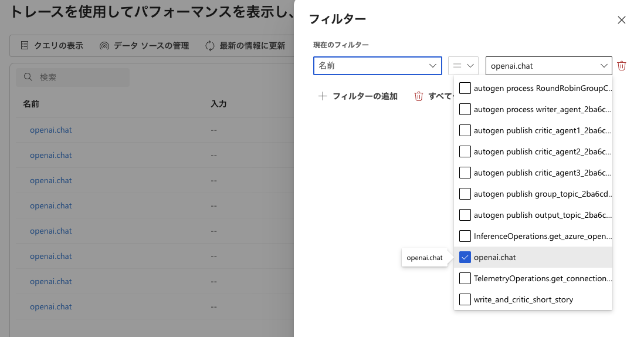Viewport: 644px width, 337px height.
Task: Click into the 検索 search field
Action: tap(82, 77)
